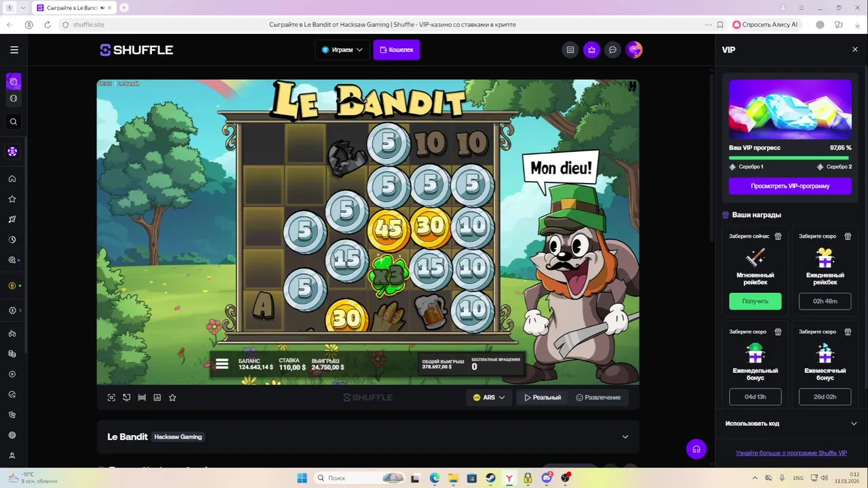
Task: Open link Узнайте больше о программе Shuffle VIP
Action: (791, 453)
